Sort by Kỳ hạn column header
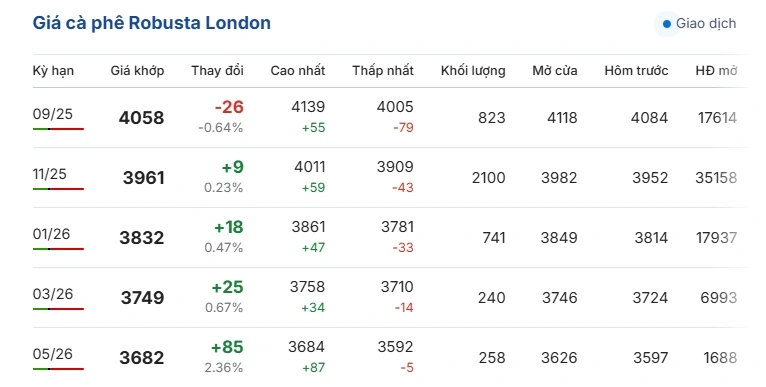 53,71
